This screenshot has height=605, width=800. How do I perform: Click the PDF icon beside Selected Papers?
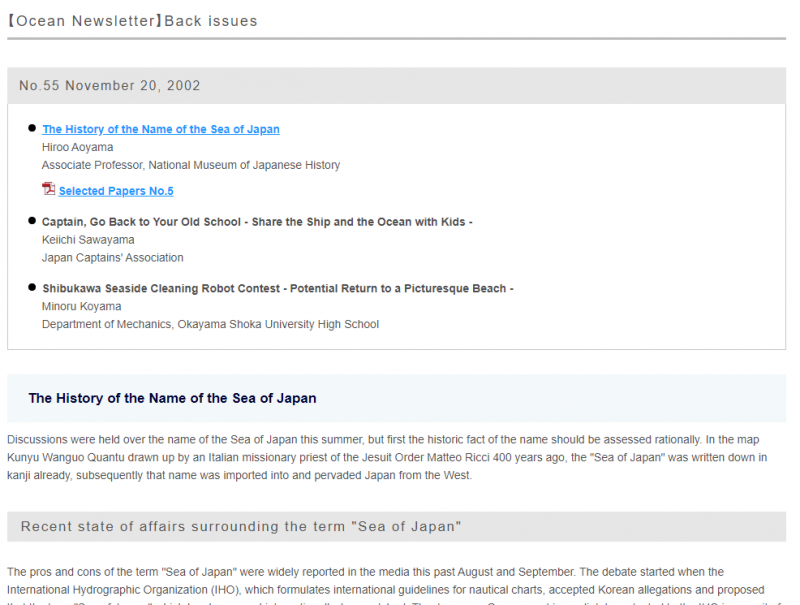tap(48, 190)
